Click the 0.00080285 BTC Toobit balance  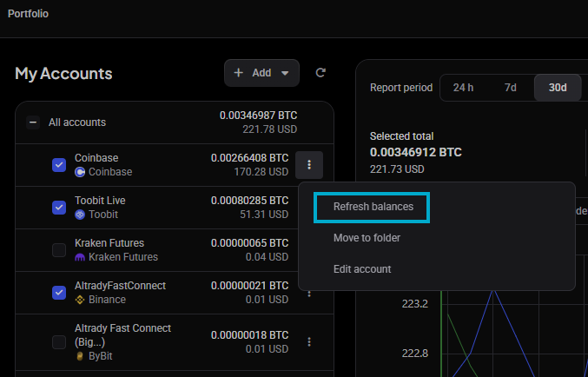pos(250,201)
